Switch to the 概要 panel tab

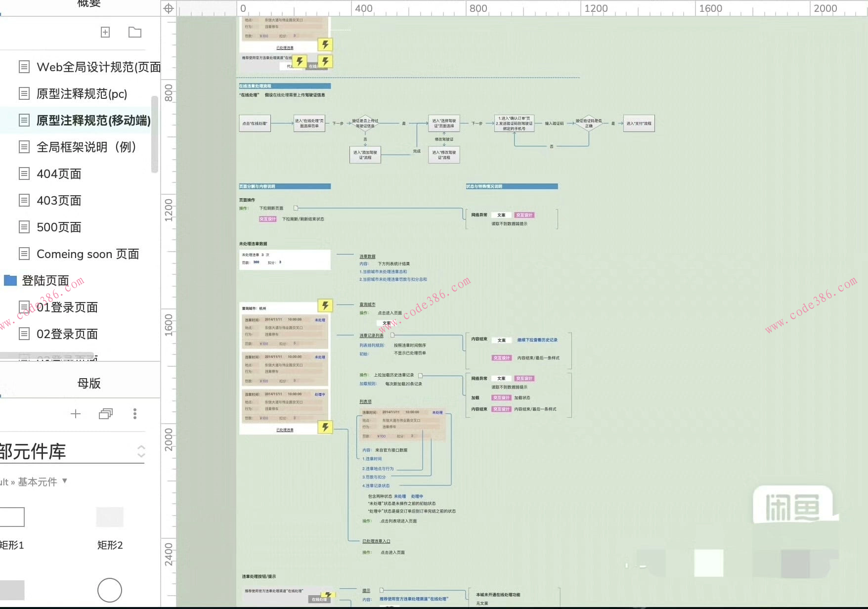pos(89,4)
